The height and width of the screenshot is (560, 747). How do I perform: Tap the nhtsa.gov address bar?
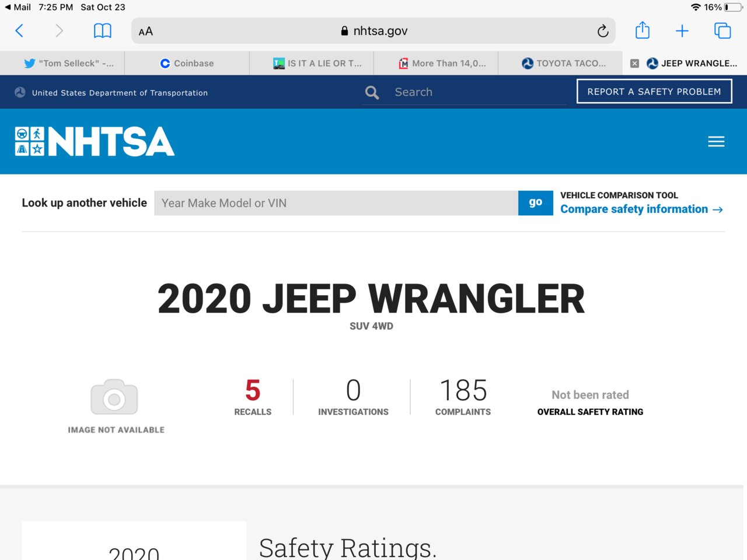[373, 31]
